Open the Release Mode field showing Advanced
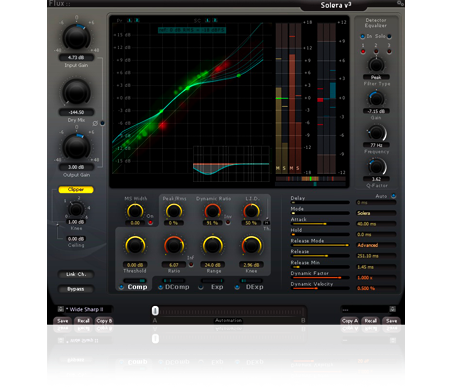The image size is (455, 390). click(376, 245)
